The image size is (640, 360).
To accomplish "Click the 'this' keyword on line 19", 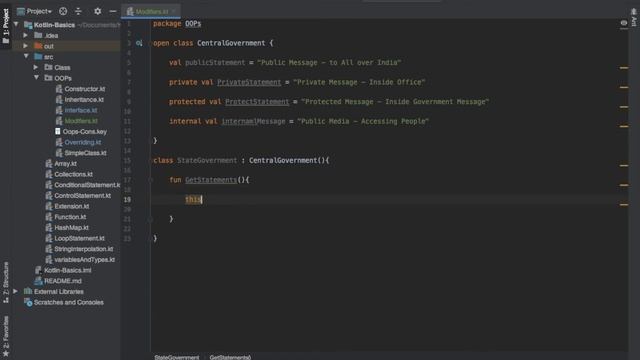I will tap(193, 199).
